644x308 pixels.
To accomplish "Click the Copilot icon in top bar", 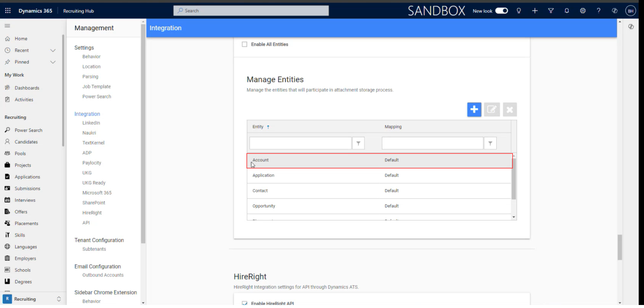I will click(614, 11).
